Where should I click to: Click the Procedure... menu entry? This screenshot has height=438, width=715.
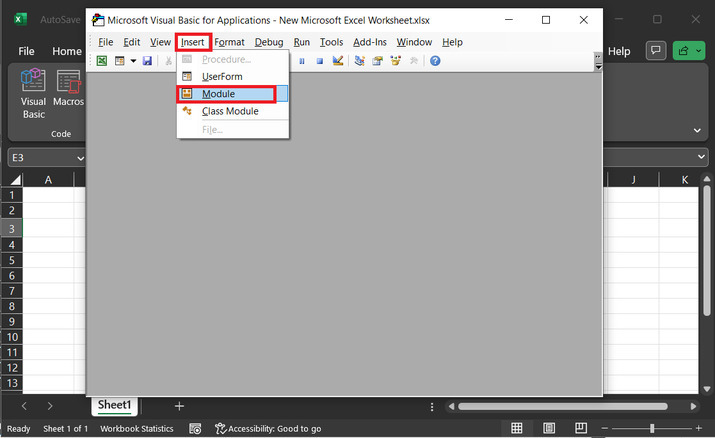point(233,59)
